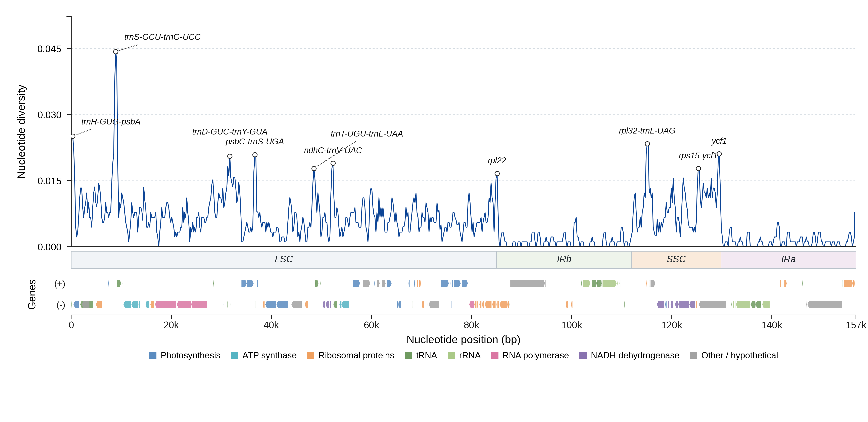Click the 120k x-axis tick label
This screenshot has height=422, width=868.
(x=672, y=325)
